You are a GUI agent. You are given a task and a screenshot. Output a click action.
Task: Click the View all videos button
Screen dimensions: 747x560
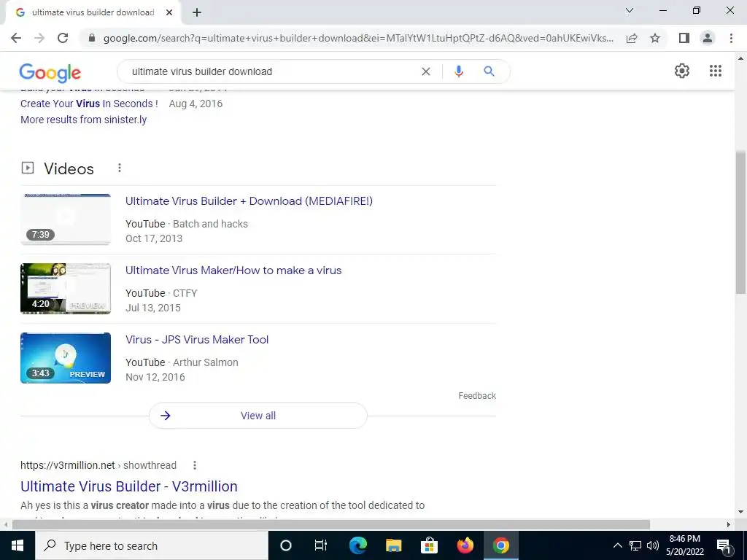tap(258, 416)
